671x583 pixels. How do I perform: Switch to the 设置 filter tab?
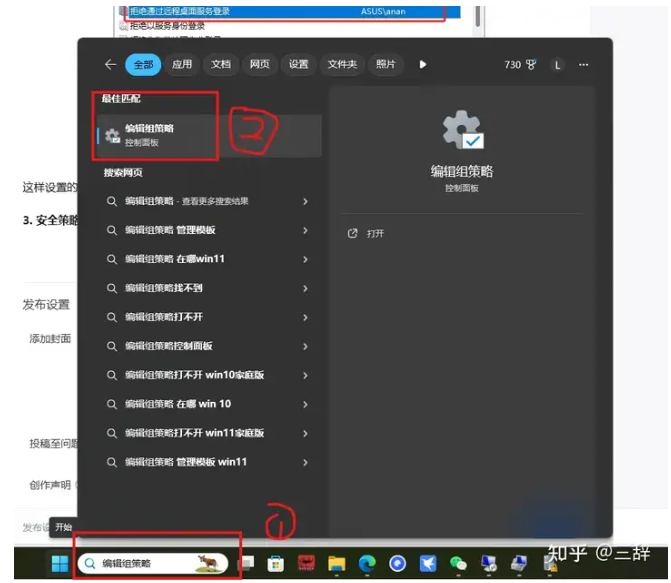click(x=299, y=65)
